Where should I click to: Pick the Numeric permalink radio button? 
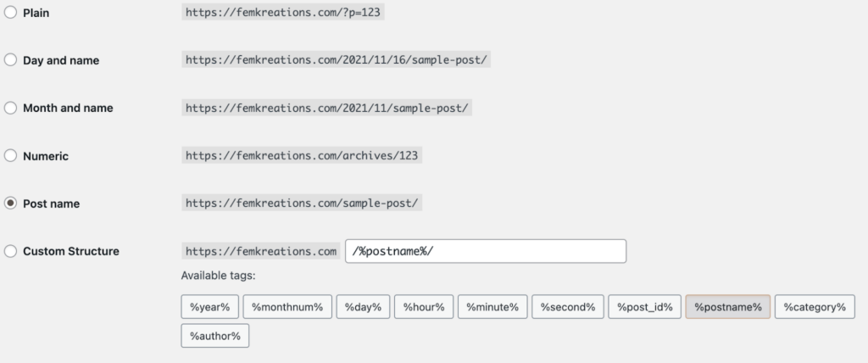[11, 156]
